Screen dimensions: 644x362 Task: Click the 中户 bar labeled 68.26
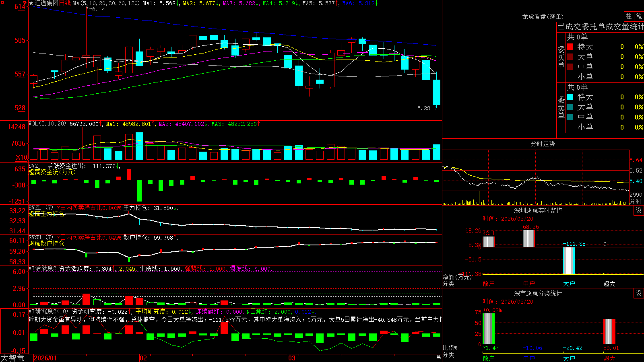tap(528, 239)
